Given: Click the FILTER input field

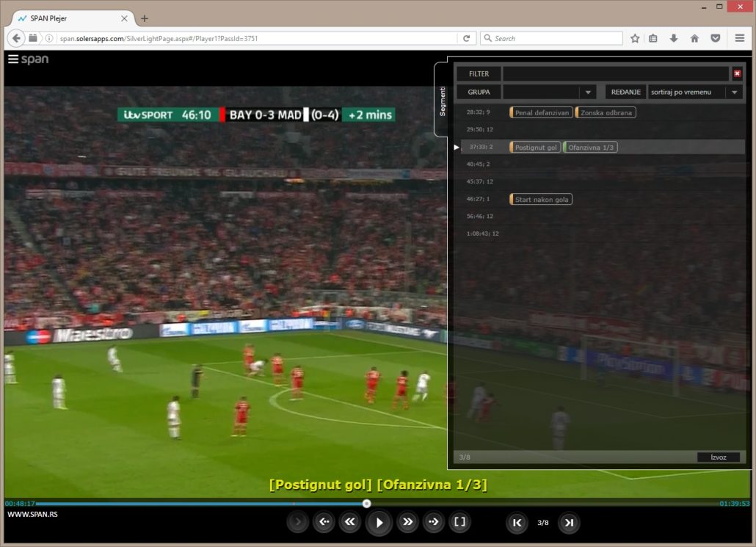Looking at the screenshot, I should (615, 73).
